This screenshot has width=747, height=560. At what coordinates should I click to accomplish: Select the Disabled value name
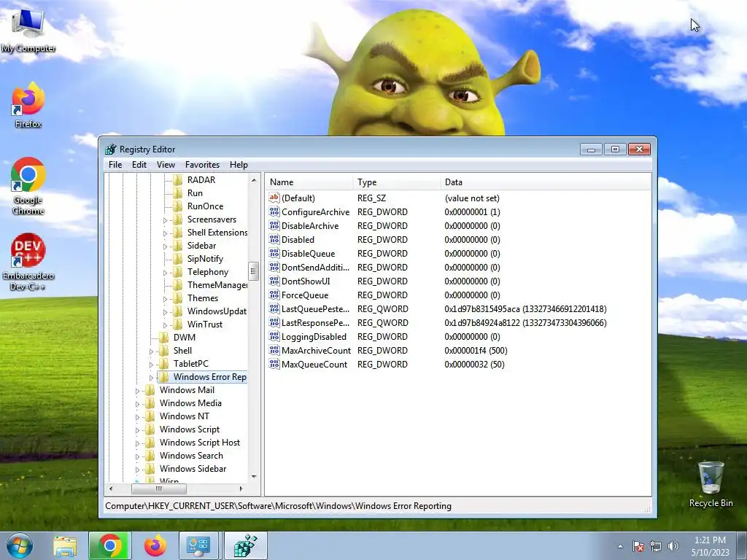298,239
